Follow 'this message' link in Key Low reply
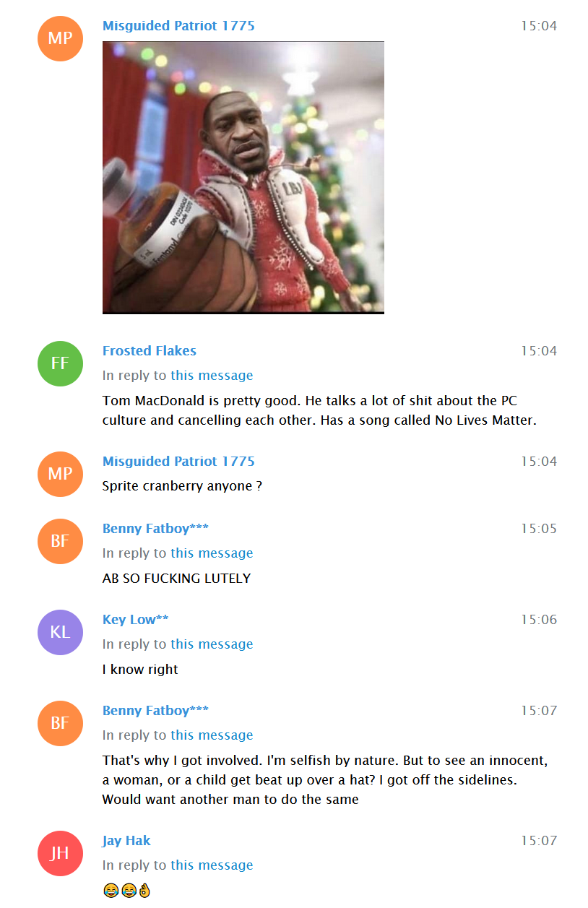This screenshot has height=908, width=588. coord(212,644)
